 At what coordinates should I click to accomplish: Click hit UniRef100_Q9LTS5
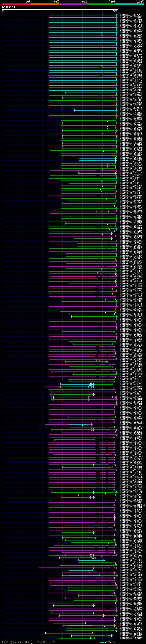click(131, 60)
